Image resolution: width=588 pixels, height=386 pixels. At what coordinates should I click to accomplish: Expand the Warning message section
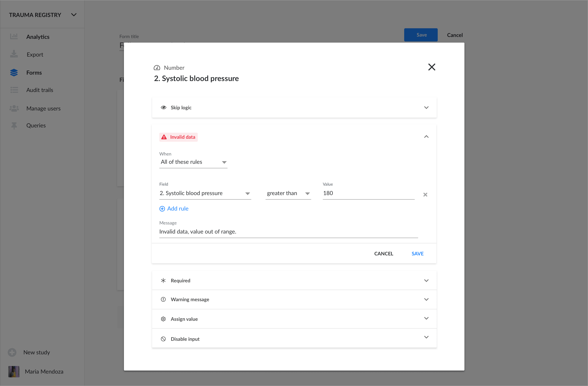coord(426,299)
